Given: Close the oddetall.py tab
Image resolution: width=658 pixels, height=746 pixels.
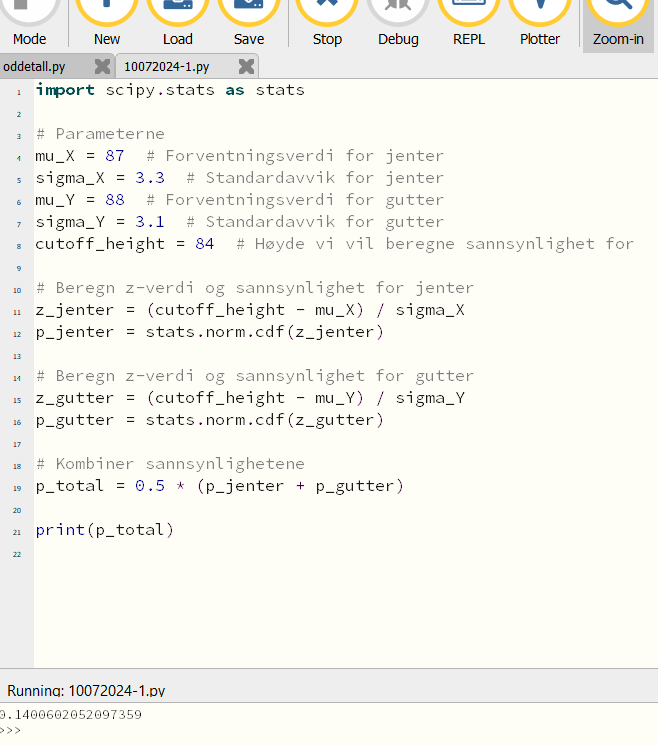Looking at the screenshot, I should click(102, 66).
